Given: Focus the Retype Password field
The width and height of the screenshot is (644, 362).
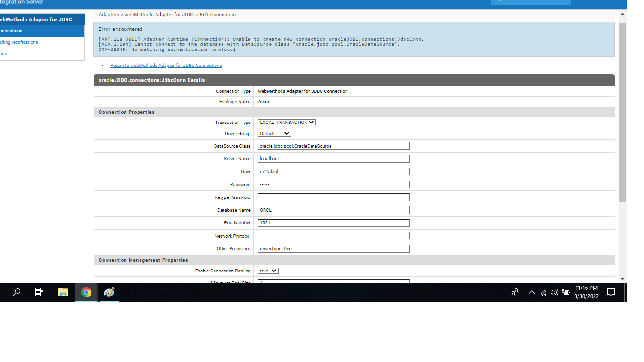Looking at the screenshot, I should click(334, 197).
